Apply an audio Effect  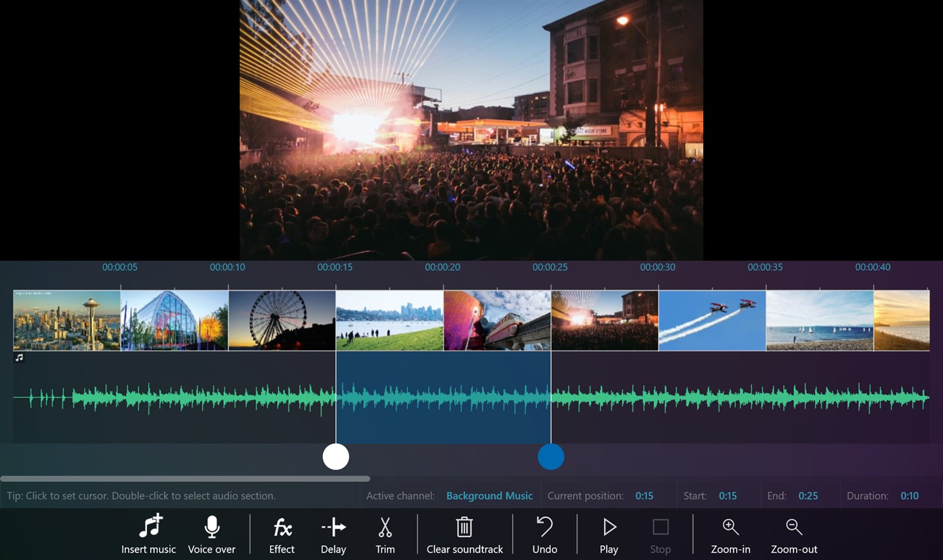click(281, 532)
